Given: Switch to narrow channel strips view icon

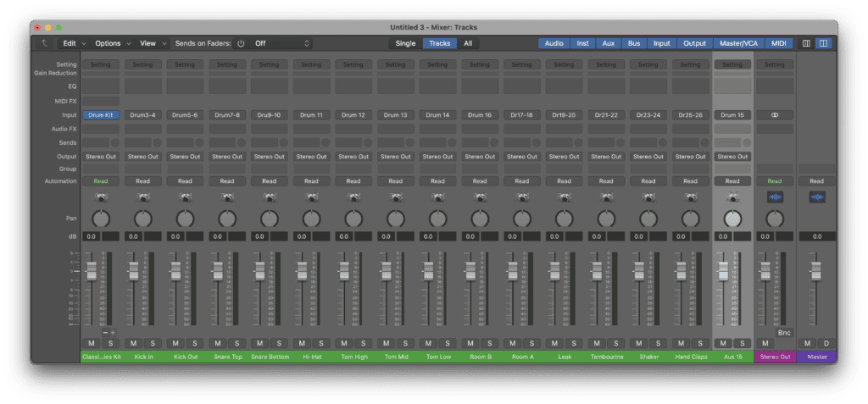Looking at the screenshot, I should [806, 43].
